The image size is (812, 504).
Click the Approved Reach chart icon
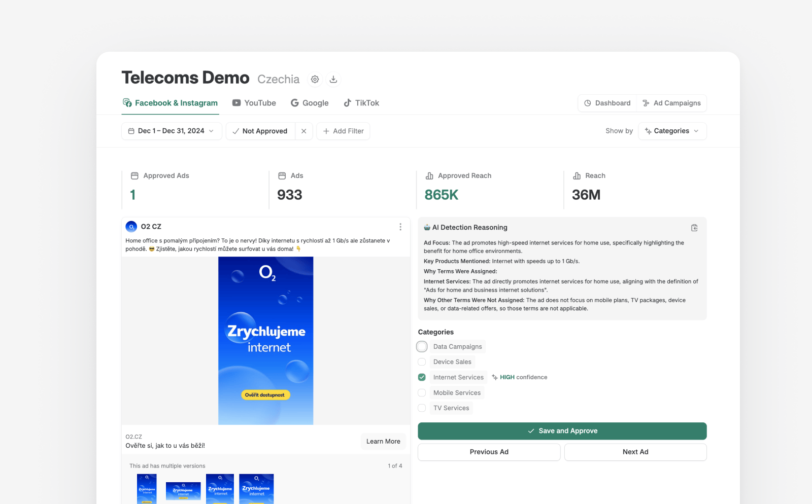coord(429,175)
